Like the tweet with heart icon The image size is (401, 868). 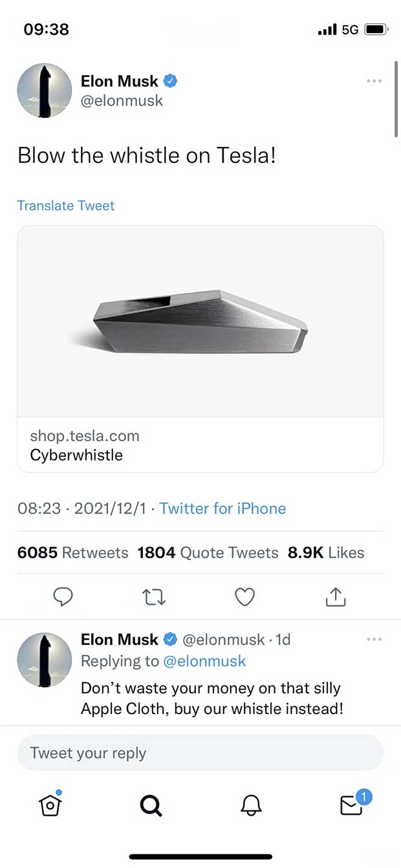click(x=244, y=597)
